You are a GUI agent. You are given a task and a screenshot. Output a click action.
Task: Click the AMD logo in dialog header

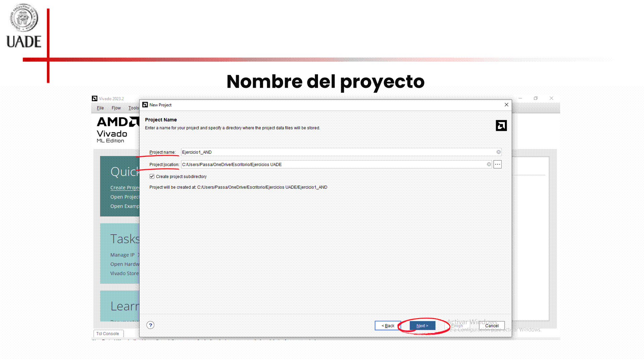point(501,126)
